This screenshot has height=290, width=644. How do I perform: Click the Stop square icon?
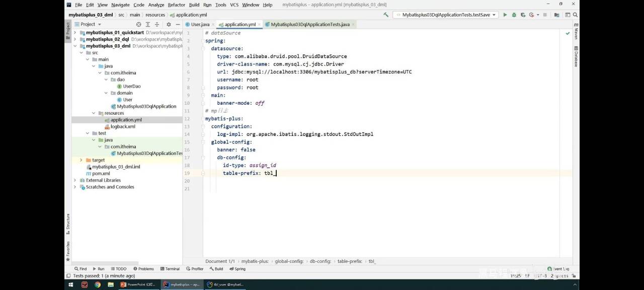545,15
